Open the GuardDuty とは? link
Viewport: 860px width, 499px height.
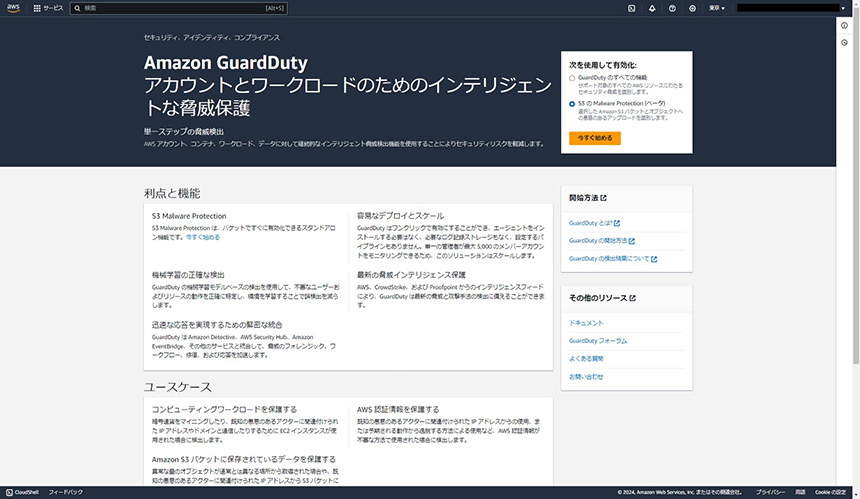click(x=595, y=223)
